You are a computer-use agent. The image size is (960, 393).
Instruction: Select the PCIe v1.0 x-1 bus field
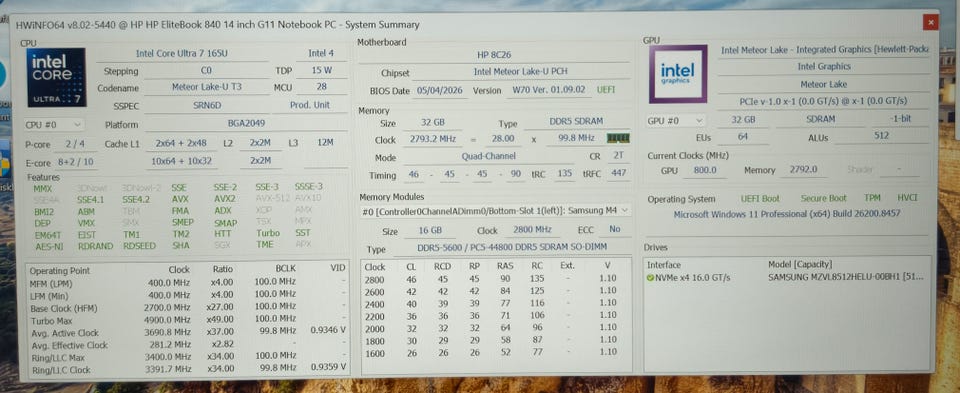click(824, 101)
